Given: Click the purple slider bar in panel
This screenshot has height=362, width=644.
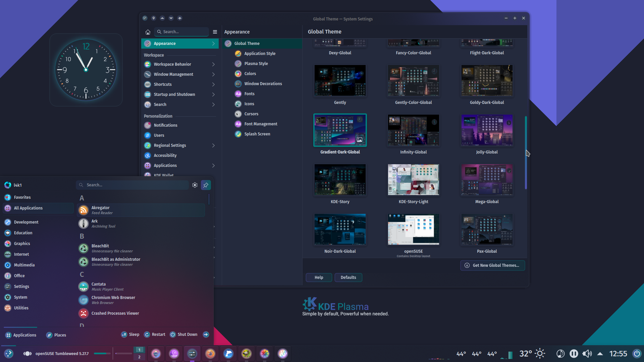Looking at the screenshot, I should tap(124, 353).
